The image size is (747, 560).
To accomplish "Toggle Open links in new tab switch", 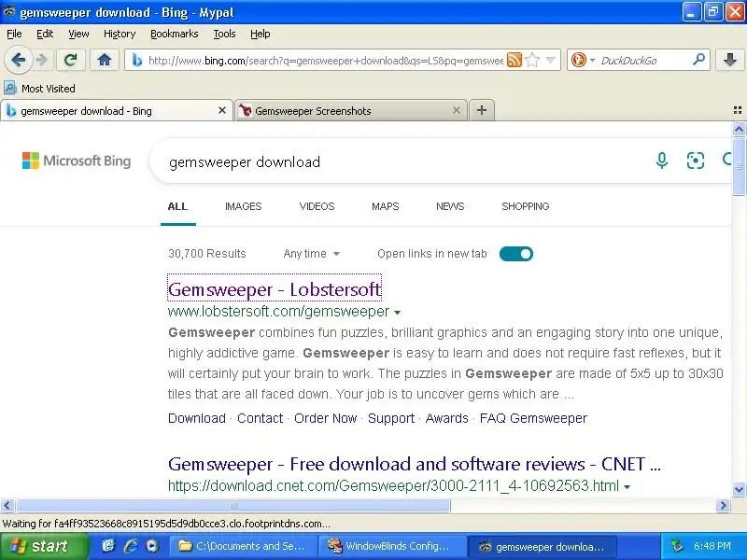I will click(x=516, y=254).
